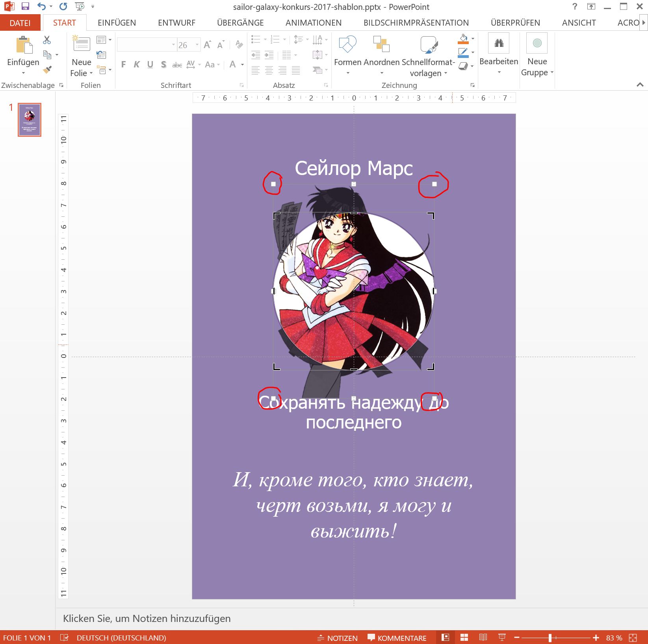Image resolution: width=648 pixels, height=644 pixels.
Task: Click the KOMMENTARE button in status bar
Action: (397, 638)
